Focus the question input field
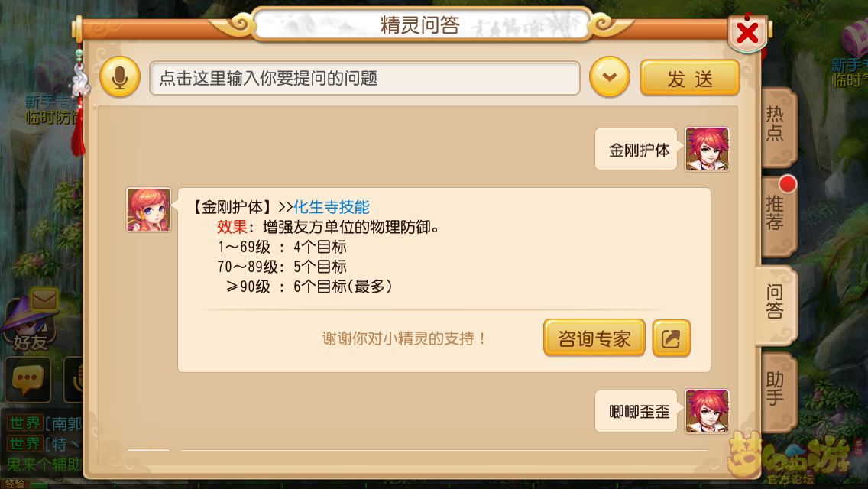The image size is (868, 489). pyautogui.click(x=364, y=78)
